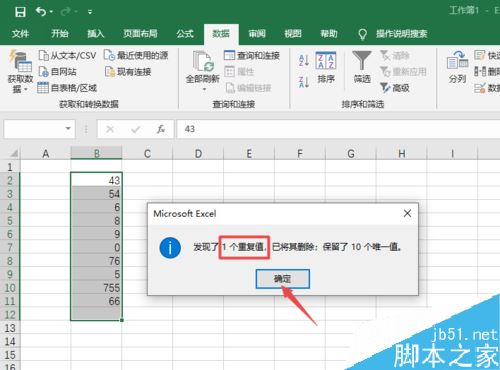
Task: Click the sort ascending A-Z icon
Action: (304, 60)
